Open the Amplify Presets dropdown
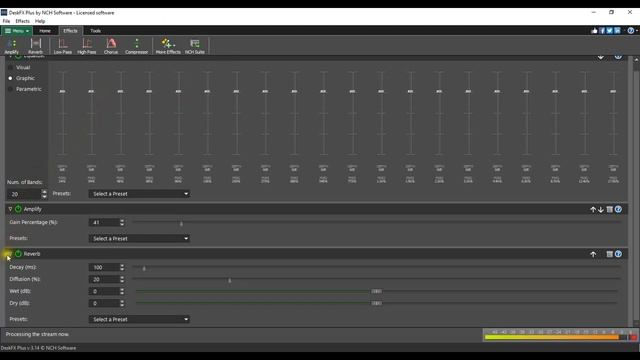The height and width of the screenshot is (360, 640). pos(139,238)
